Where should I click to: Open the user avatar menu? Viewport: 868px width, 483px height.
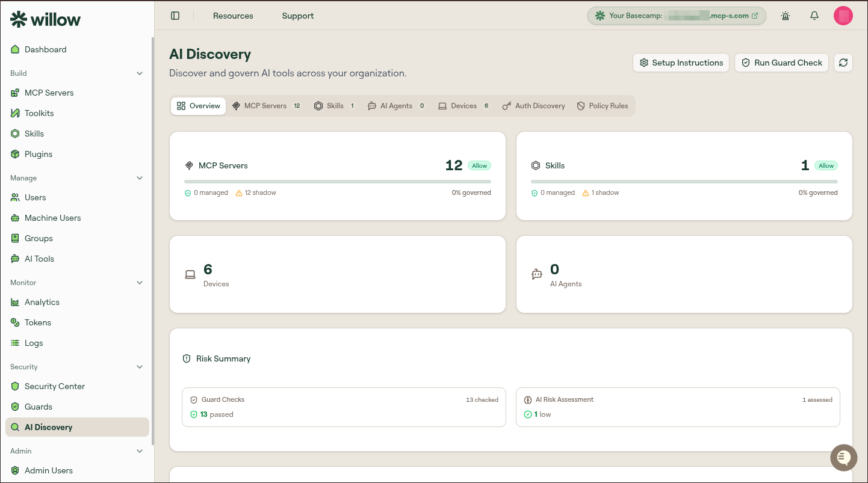pyautogui.click(x=843, y=16)
